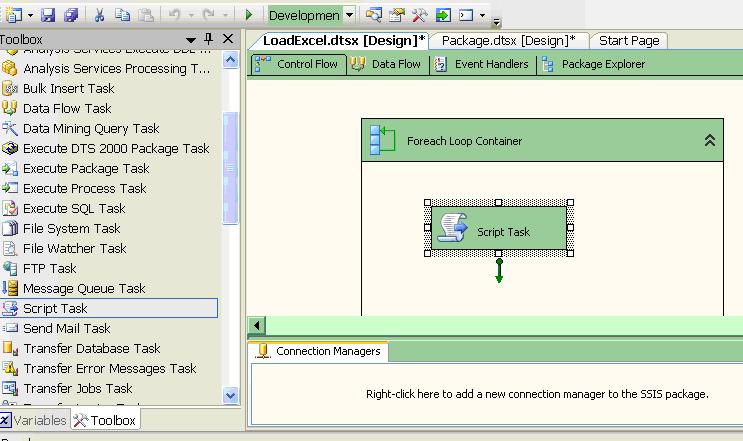
Task: Select Analysis Services Processing Task in the toolbox
Action: point(109,69)
